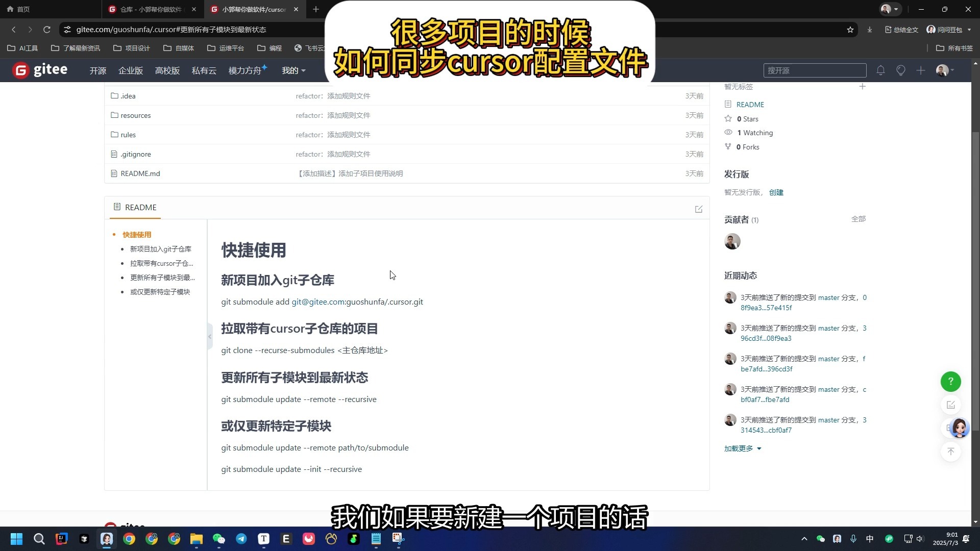
Task: Click the contributor avatar thumbnail
Action: tap(732, 241)
